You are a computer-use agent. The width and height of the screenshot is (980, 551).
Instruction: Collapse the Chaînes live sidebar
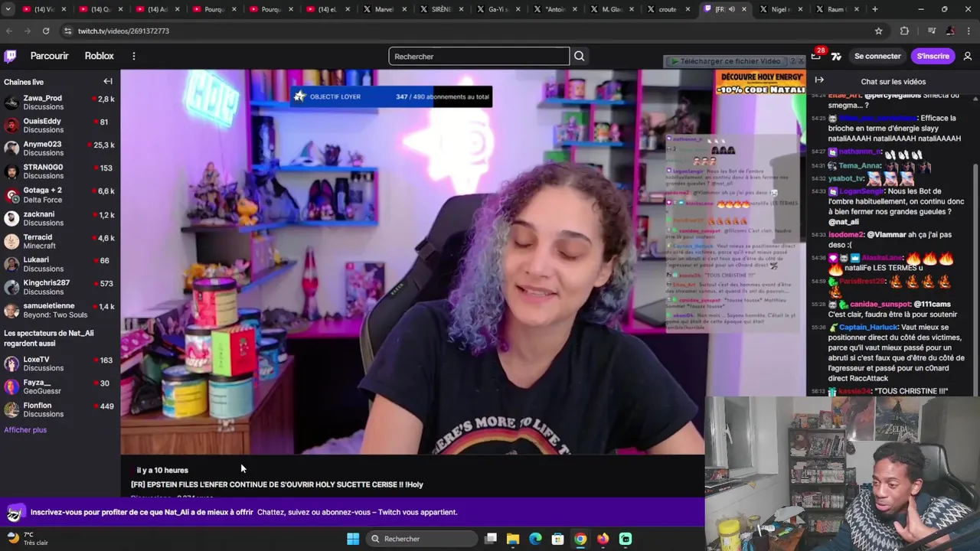pos(108,81)
